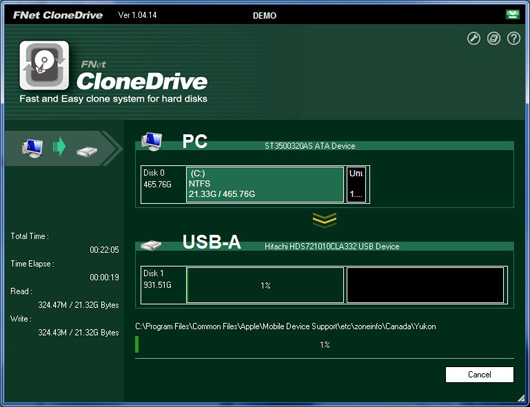This screenshot has width=530, height=407.
Task: Open the question mark help icon
Action: [513, 38]
